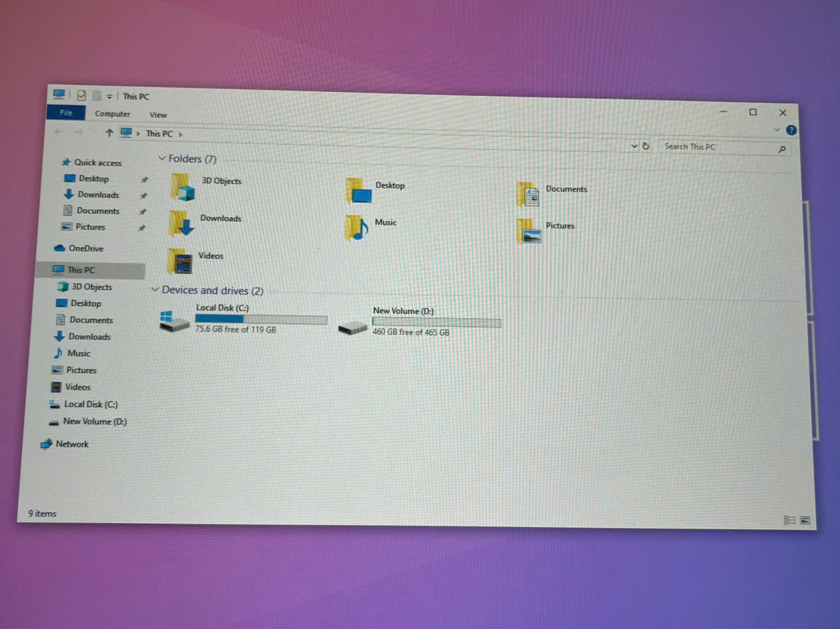Image resolution: width=840 pixels, height=629 pixels.
Task: Open the View ribbon tab
Action: (158, 114)
